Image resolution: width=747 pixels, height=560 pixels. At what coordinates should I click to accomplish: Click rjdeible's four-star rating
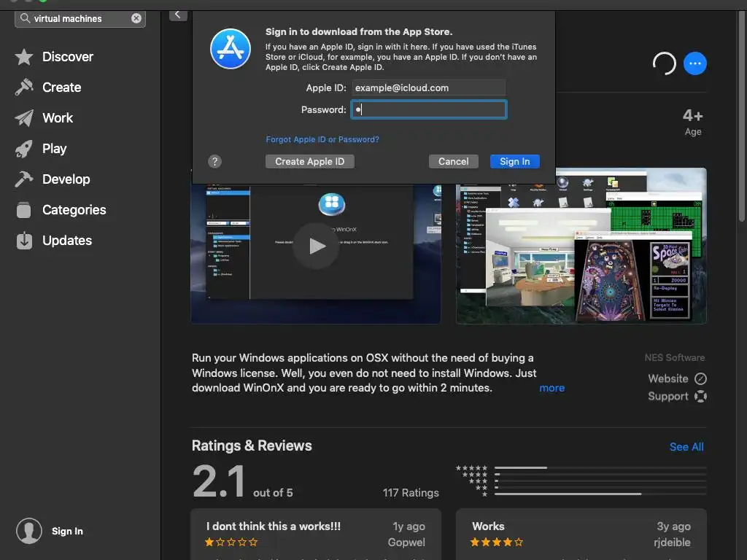point(496,542)
